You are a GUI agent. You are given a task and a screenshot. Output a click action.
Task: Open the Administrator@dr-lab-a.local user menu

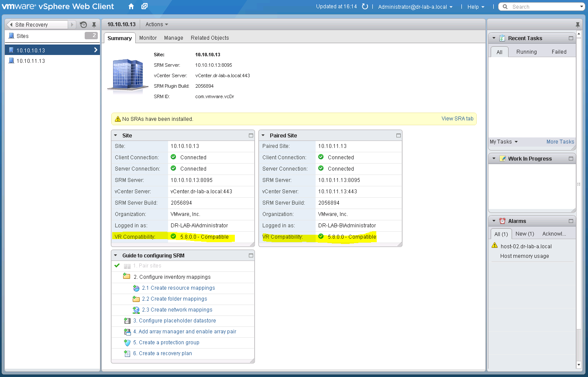point(415,7)
